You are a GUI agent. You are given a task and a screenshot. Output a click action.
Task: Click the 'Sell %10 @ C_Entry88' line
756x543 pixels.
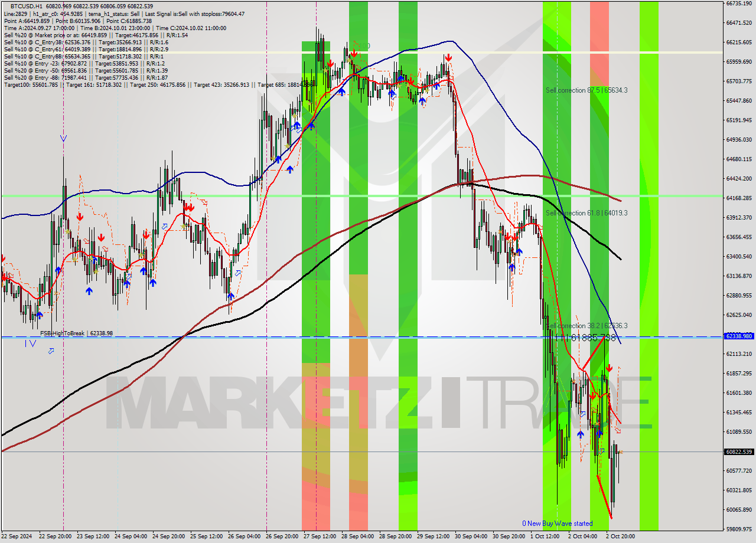83,56
